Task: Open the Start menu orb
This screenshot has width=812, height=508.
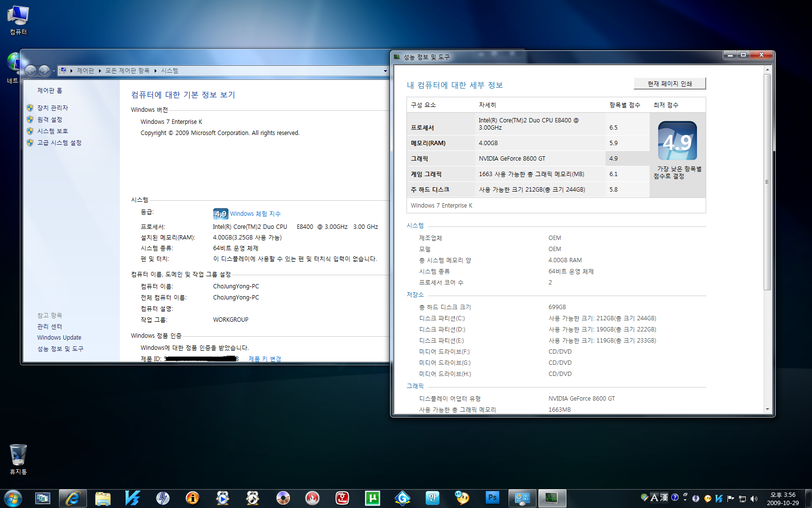Action: 13,498
